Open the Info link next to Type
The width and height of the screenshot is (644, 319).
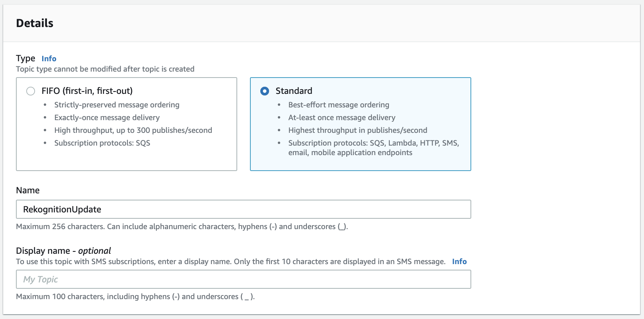49,58
